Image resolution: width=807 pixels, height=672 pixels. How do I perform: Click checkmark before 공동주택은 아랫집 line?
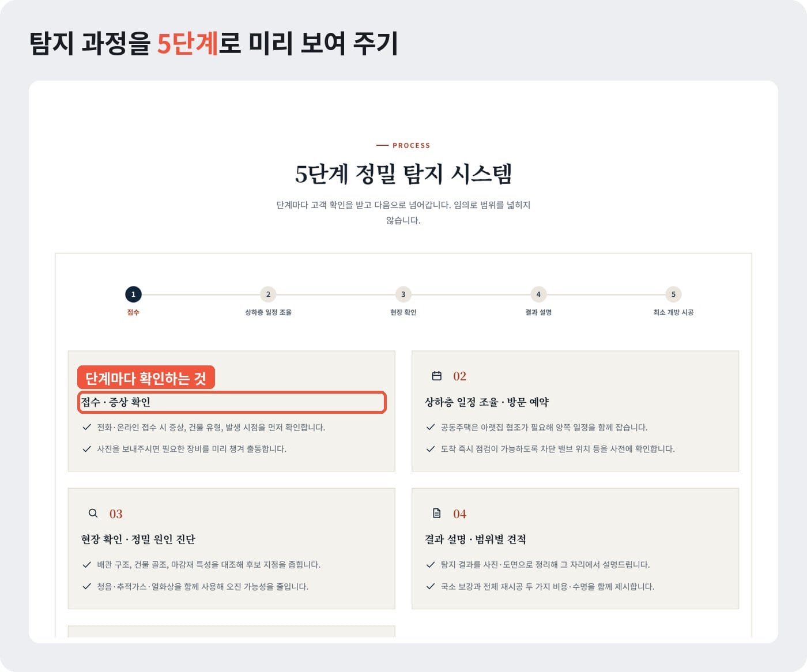pos(430,427)
